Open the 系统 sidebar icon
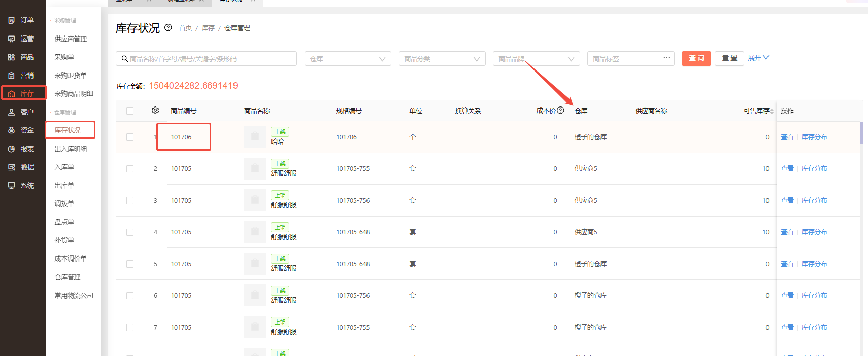This screenshot has width=868, height=356. (x=11, y=186)
